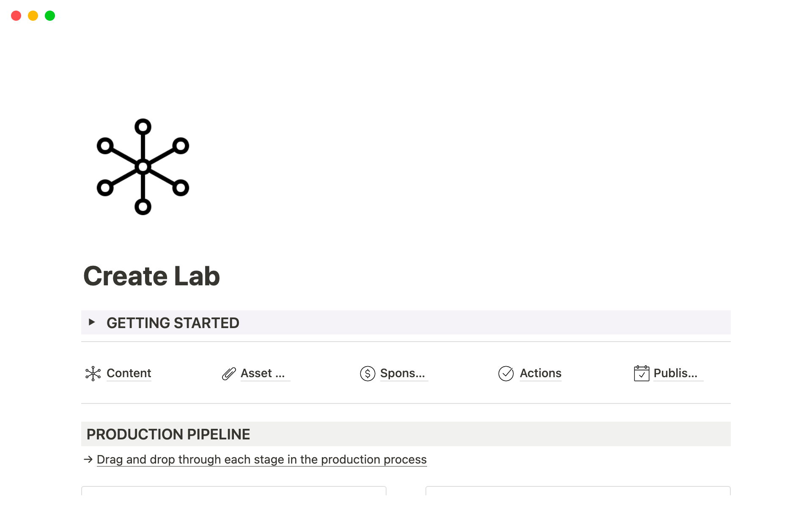Viewport: 812px width, 508px height.
Task: Click the Asset paperclip icon
Action: [x=229, y=373]
